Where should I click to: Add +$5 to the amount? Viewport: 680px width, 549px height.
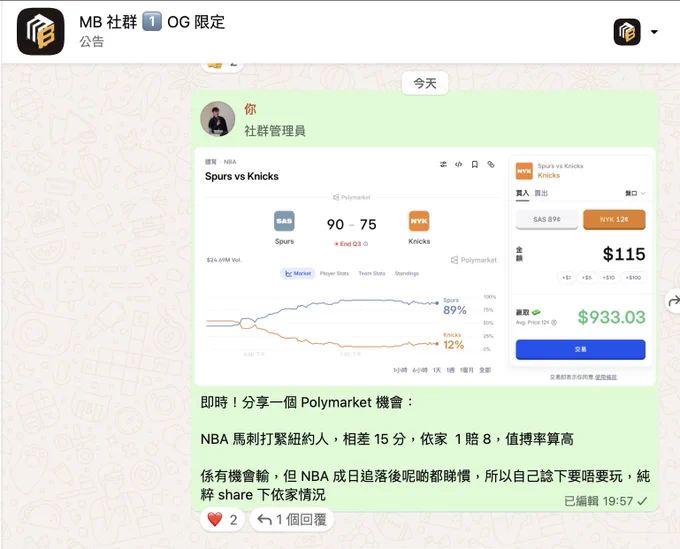coord(587,277)
